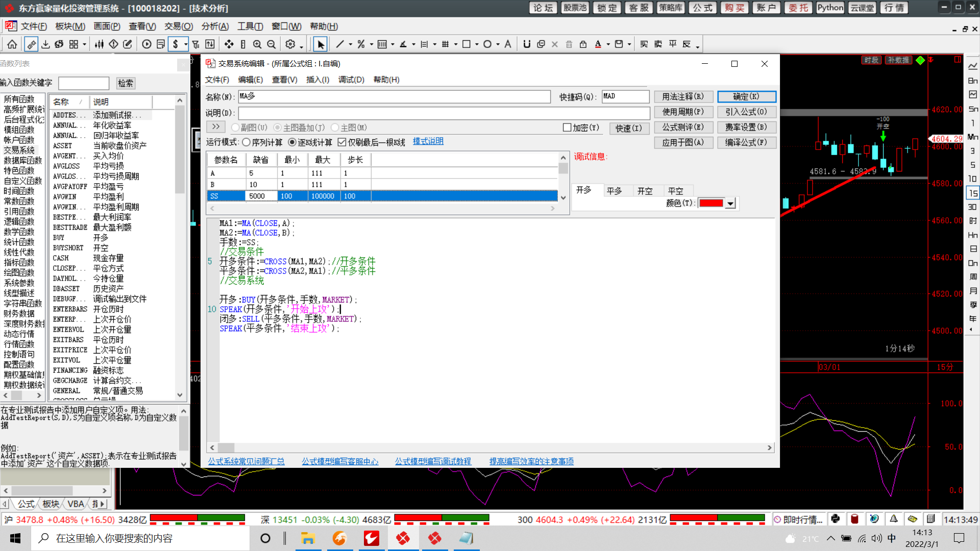Click the four-arrow move tool icon
The height and width of the screenshot is (551, 980).
click(229, 44)
